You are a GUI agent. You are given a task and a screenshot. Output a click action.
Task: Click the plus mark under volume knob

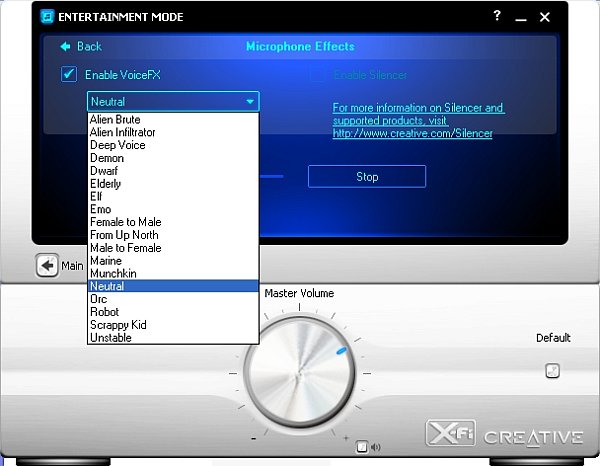pos(346,438)
